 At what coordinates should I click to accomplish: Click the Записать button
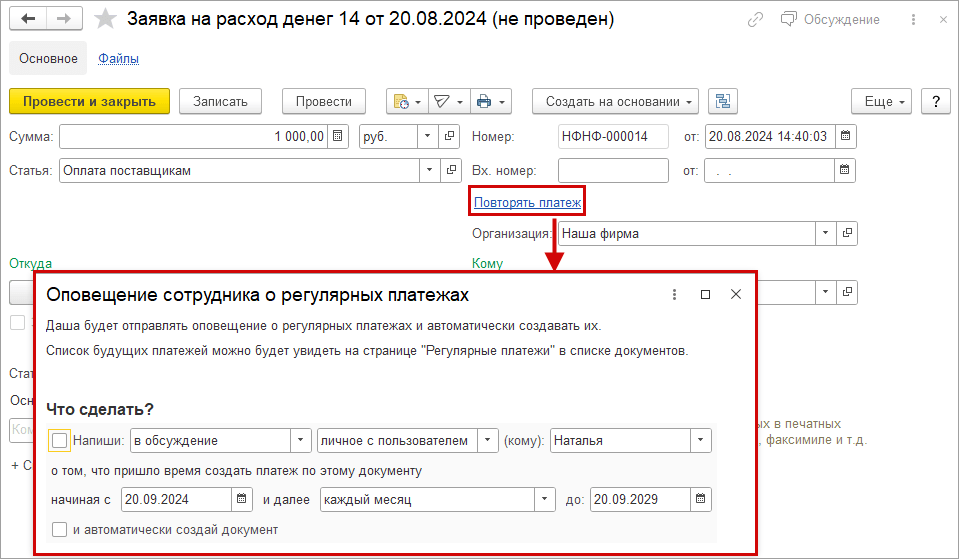pos(220,102)
